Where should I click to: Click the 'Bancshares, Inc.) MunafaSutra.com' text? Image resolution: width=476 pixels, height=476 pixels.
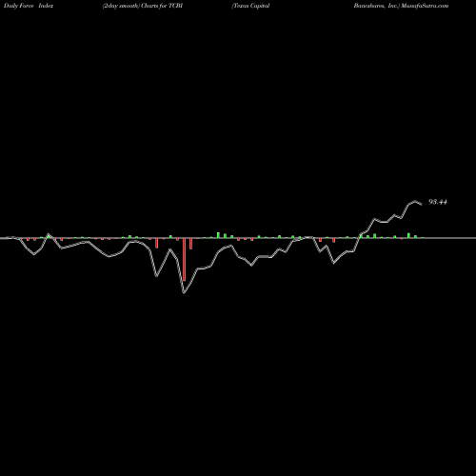[401, 6]
